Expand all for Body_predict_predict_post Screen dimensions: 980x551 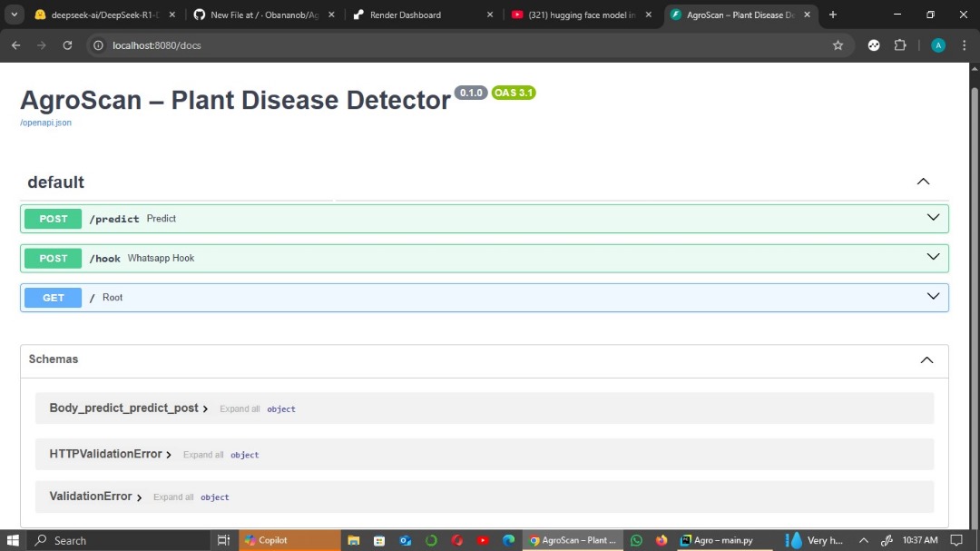(240, 409)
